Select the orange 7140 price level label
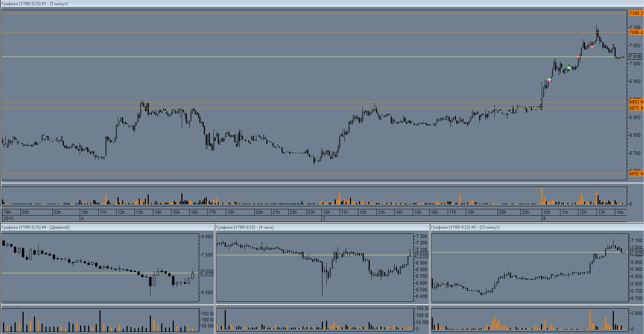This screenshot has width=644, height=334. [x=636, y=13]
